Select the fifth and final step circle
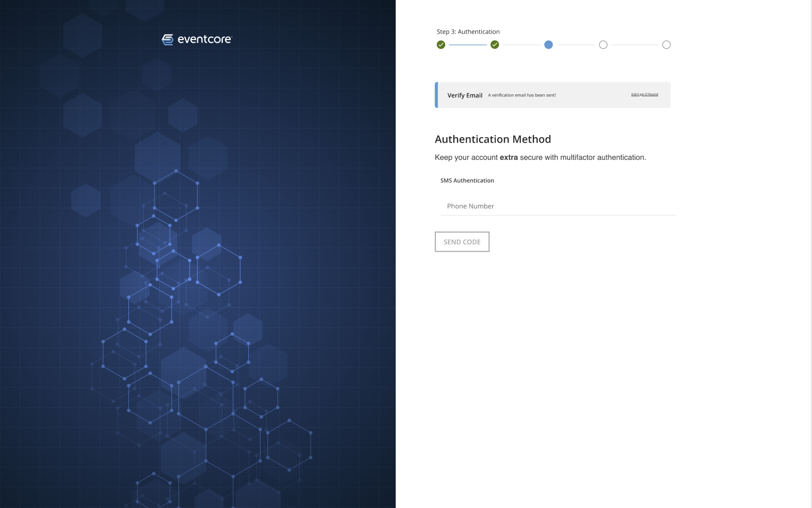Viewport: 812px width, 508px height. point(666,45)
